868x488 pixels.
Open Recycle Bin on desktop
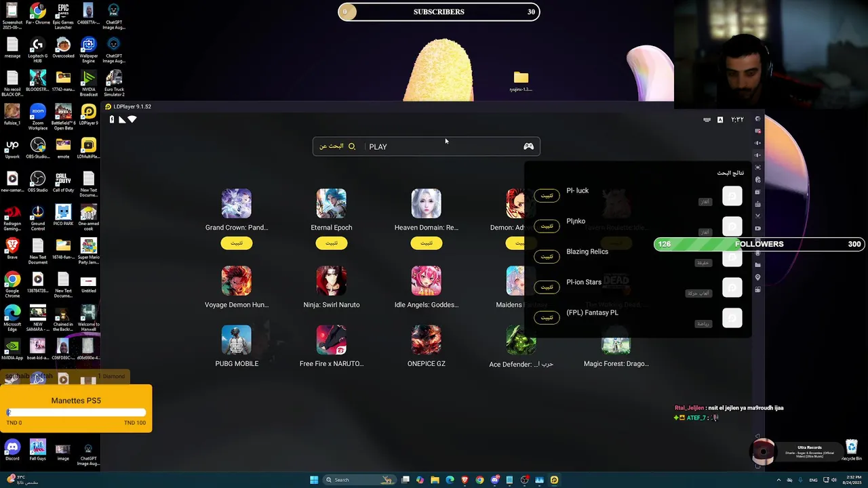click(852, 450)
